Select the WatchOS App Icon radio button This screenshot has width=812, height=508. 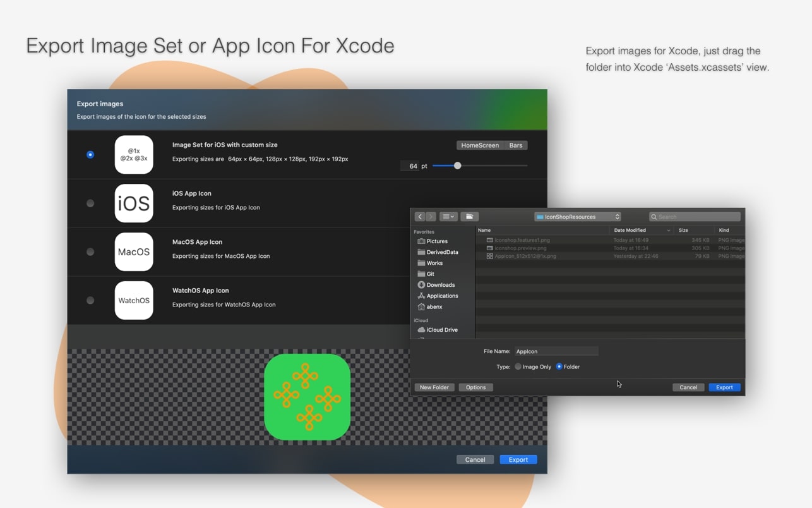point(90,301)
